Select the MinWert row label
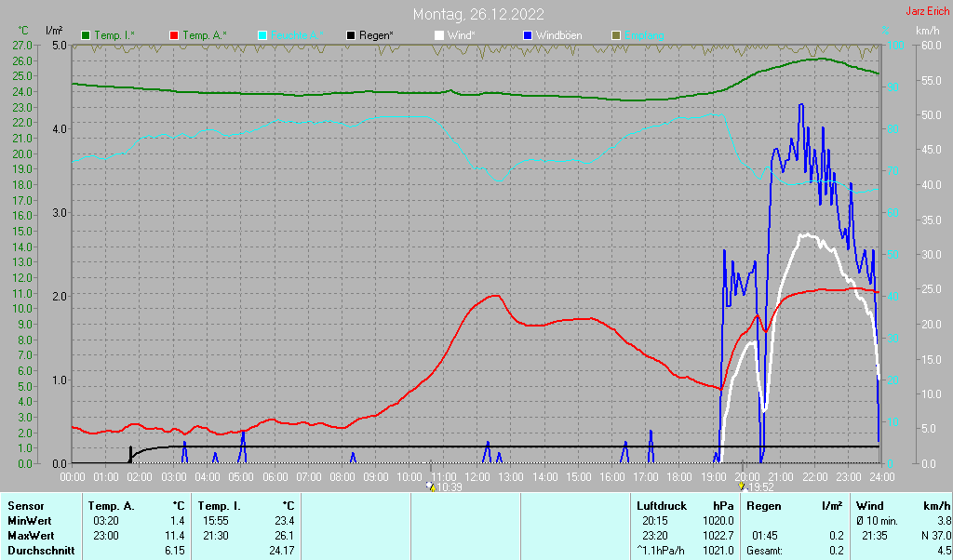Image resolution: width=953 pixels, height=560 pixels. point(29,521)
